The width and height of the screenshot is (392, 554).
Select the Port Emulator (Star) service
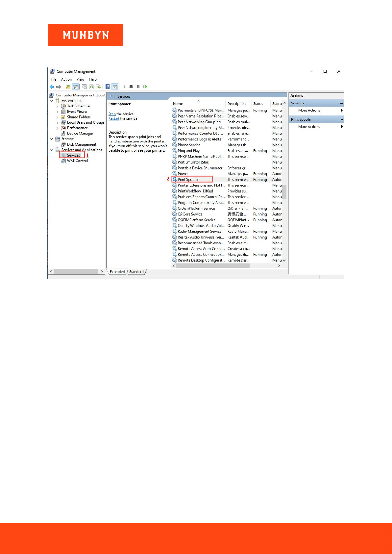click(227, 162)
